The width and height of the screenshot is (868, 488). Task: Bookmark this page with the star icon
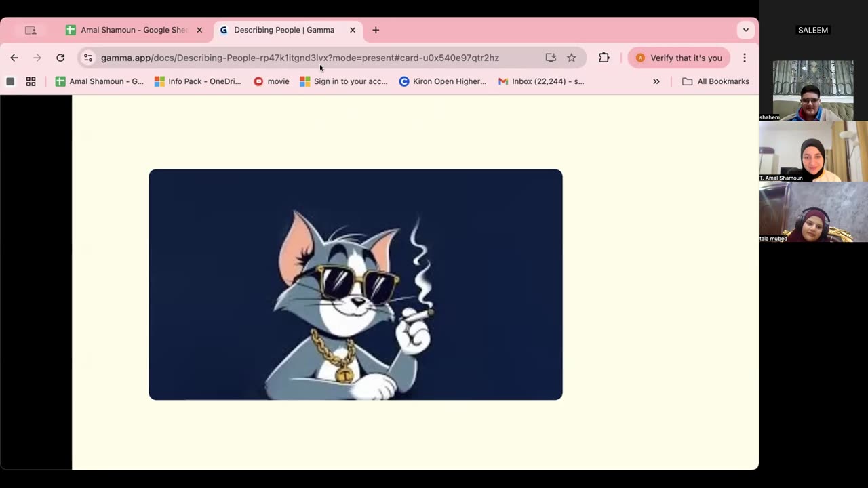point(572,58)
